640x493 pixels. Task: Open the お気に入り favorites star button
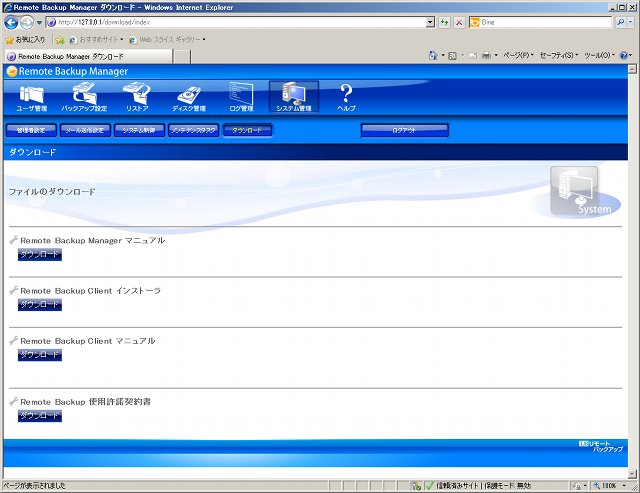25,40
